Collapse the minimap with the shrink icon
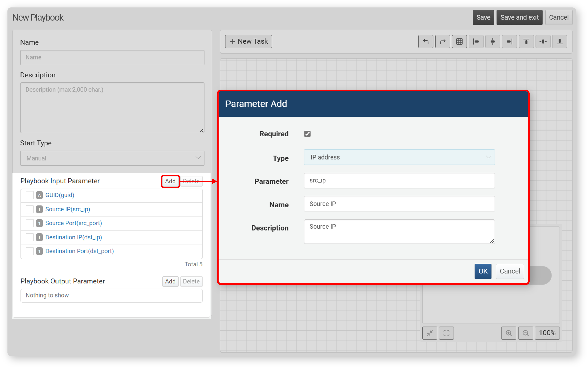Viewport: 588px width, 368px height. coord(430,333)
